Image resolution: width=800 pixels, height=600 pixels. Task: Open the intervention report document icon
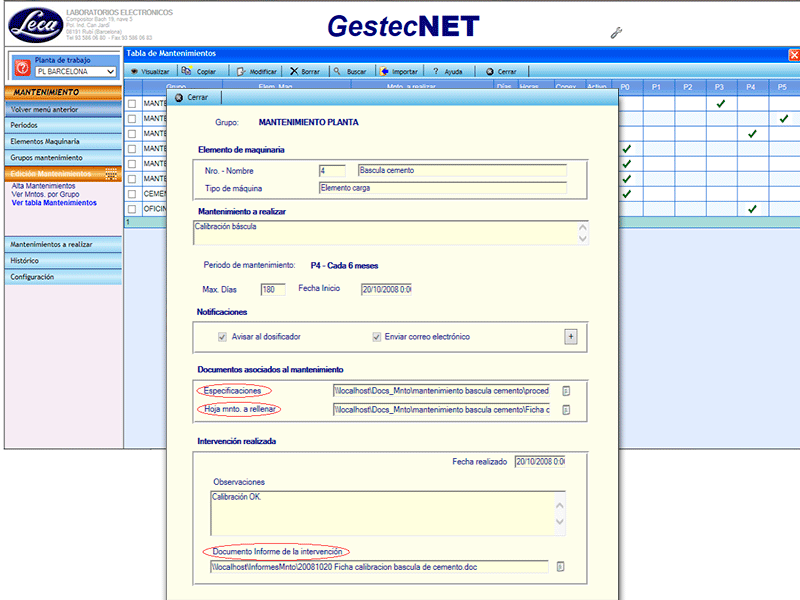[x=560, y=566]
